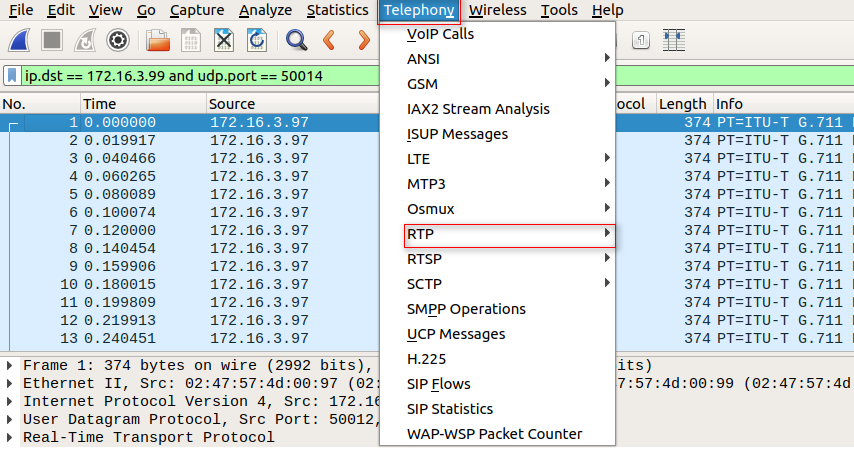Expand the LTE submenu
The width and height of the screenshot is (854, 471).
tap(497, 159)
